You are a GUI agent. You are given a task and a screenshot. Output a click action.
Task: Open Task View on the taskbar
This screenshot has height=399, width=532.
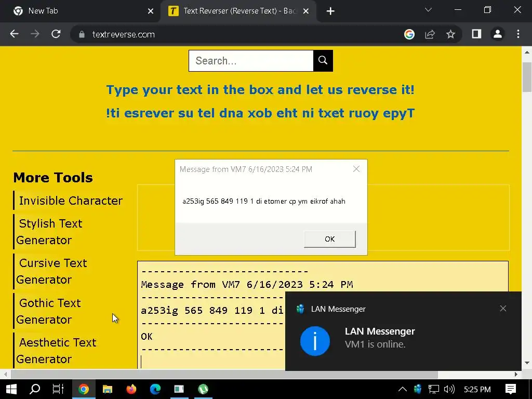tap(58, 389)
